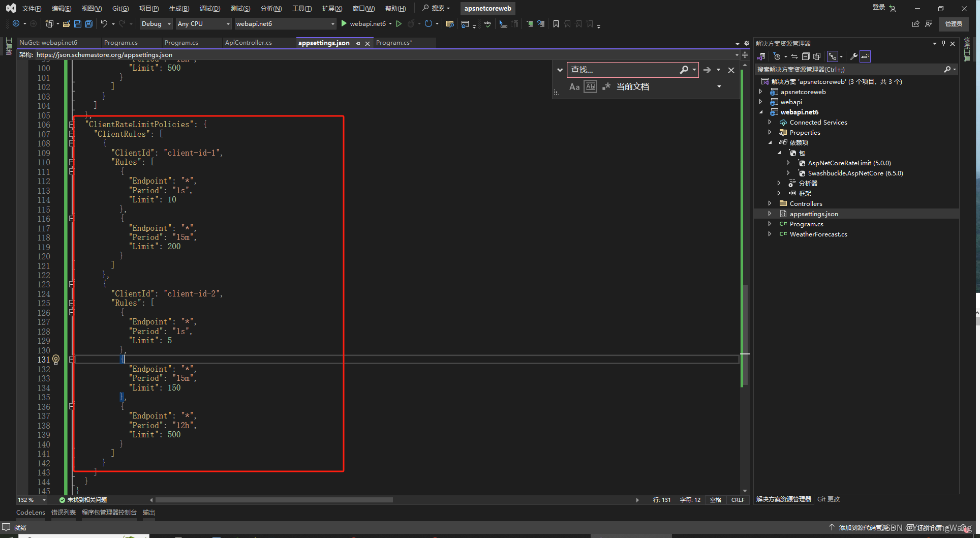Toggle the nested files view icon in Solution Explorer

click(832, 56)
